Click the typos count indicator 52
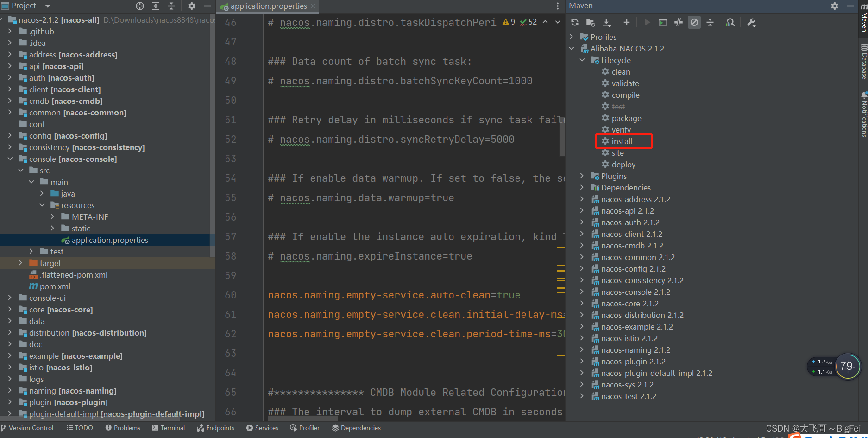This screenshot has width=868, height=438. (x=528, y=22)
